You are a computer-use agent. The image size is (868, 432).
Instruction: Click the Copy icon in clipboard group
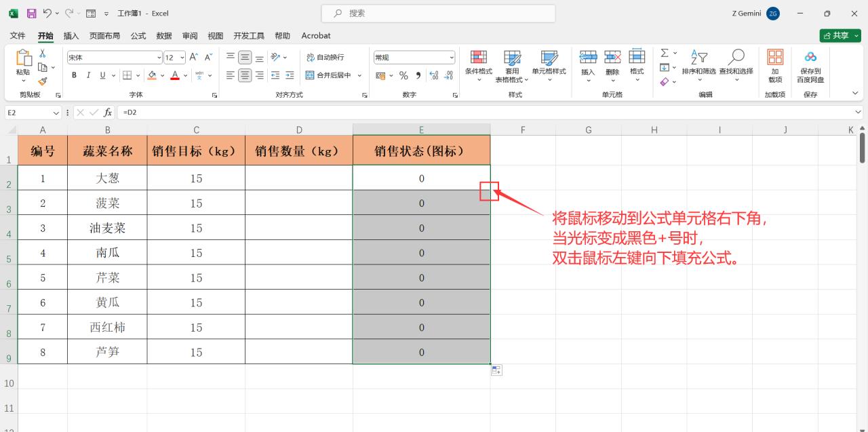tap(43, 67)
